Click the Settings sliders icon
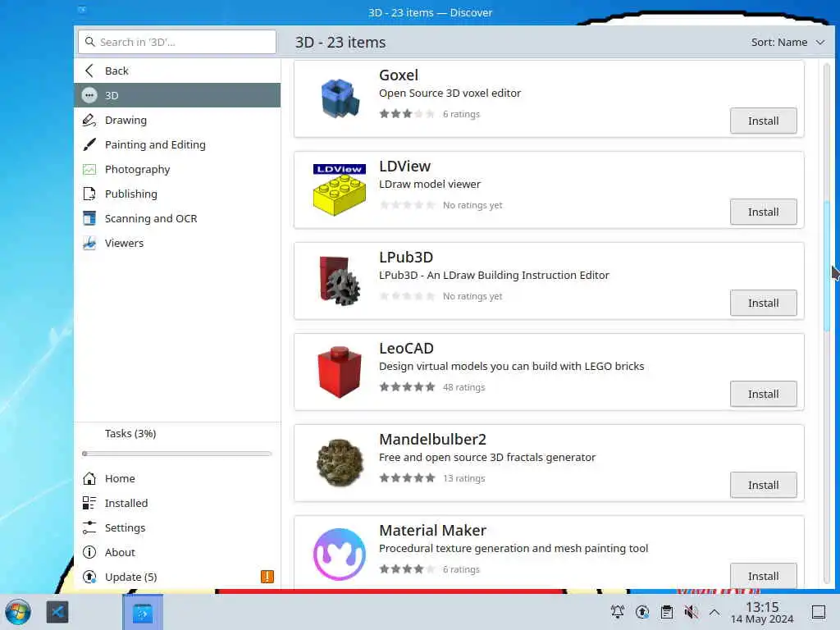This screenshot has width=840, height=630. [89, 527]
